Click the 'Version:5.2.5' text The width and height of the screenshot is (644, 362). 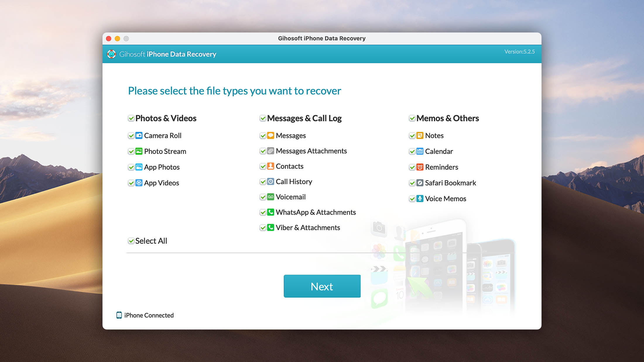pyautogui.click(x=520, y=51)
